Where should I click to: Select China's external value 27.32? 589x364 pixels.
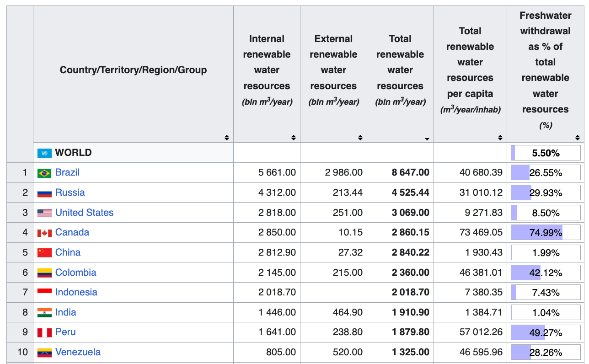click(x=350, y=252)
